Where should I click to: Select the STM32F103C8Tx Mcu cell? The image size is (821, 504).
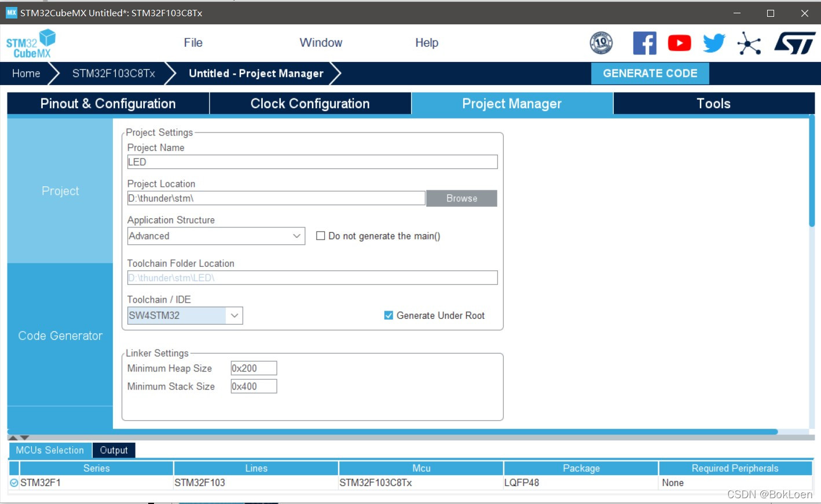pos(421,483)
